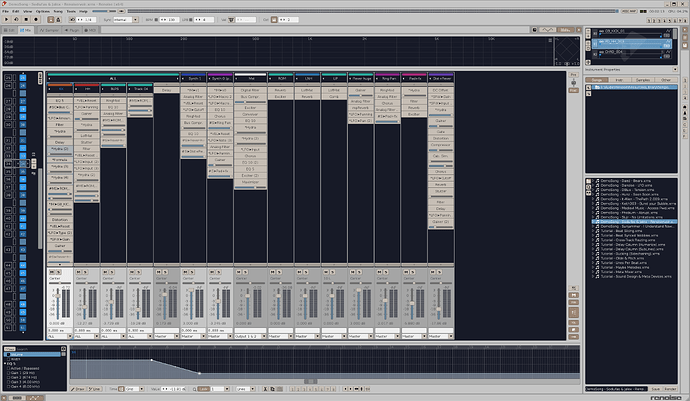
Task: Click the Oct computer keyboard octave icon
Action: [x=274, y=20]
